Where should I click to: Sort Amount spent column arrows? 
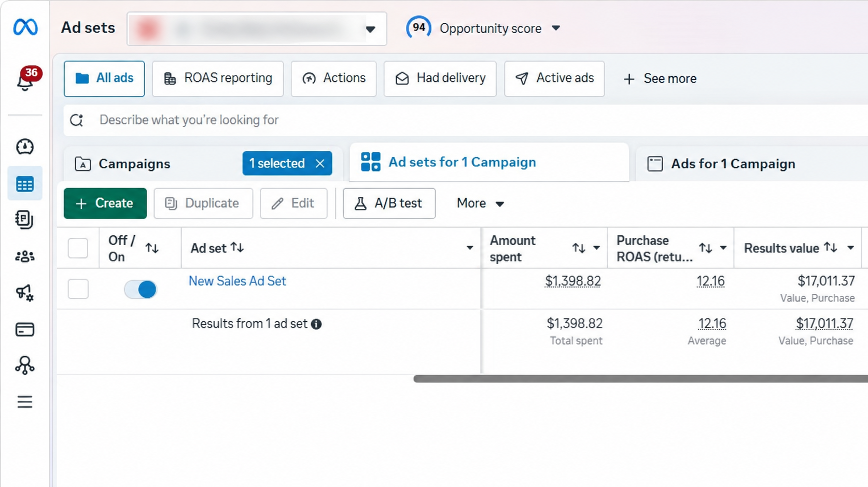point(579,248)
